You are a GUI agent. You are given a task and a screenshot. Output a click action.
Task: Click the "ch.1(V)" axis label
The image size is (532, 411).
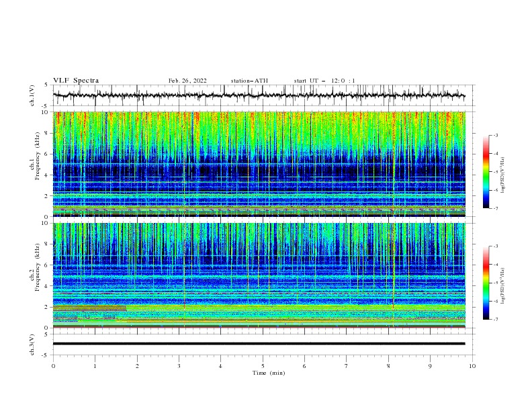coord(32,95)
